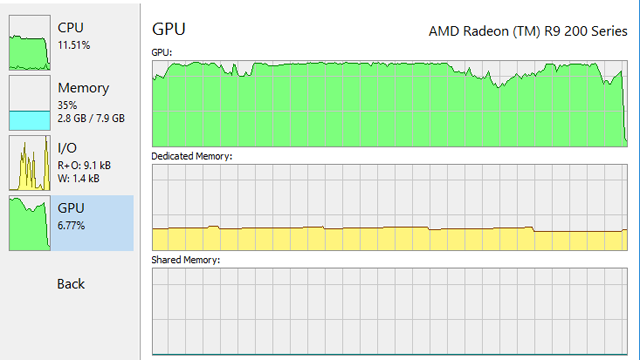Click the 6.77% GPU usage value
The width and height of the screenshot is (640, 360).
[x=71, y=225]
